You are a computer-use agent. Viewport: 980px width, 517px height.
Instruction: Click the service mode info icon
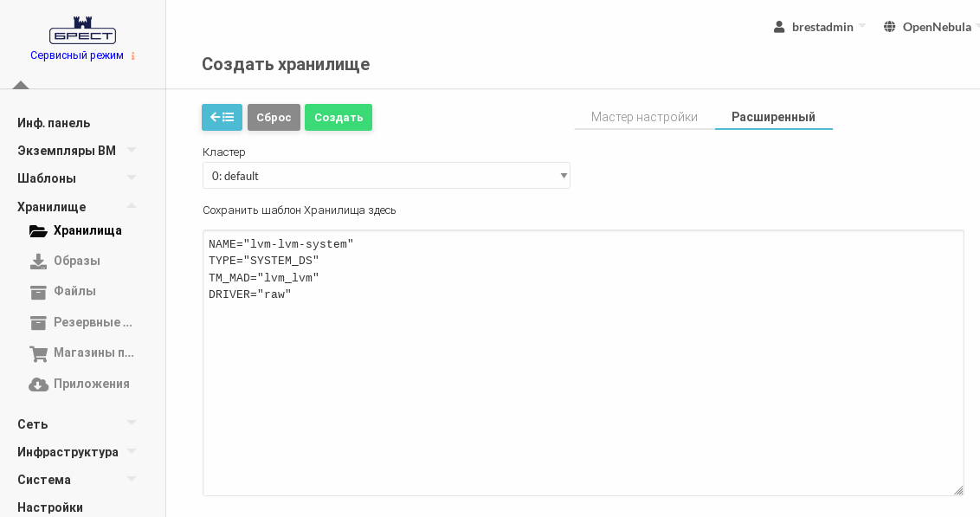[132, 56]
